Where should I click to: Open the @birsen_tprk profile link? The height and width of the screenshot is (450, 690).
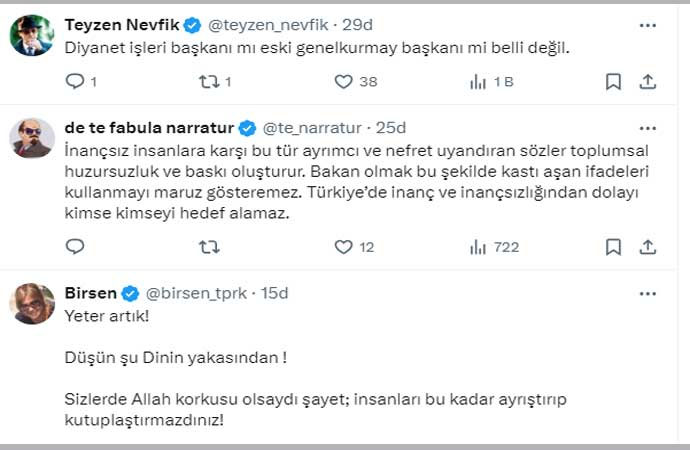pos(197,292)
